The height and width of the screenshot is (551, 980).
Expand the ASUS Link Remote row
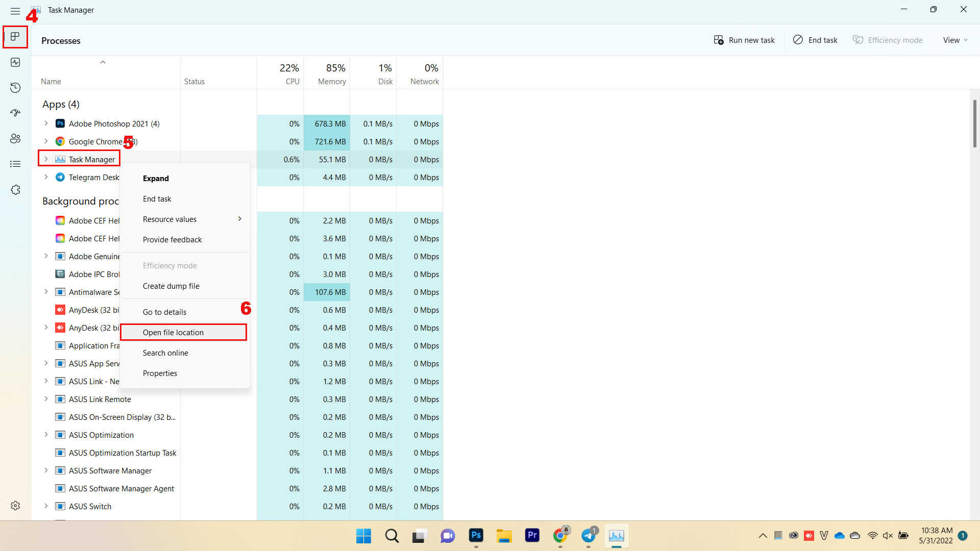coord(46,399)
